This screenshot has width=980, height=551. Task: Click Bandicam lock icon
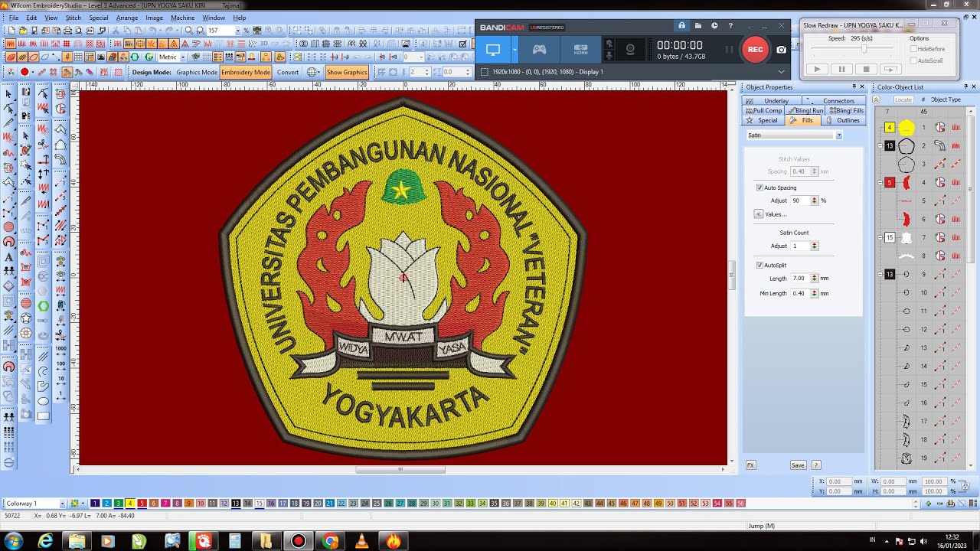(681, 26)
